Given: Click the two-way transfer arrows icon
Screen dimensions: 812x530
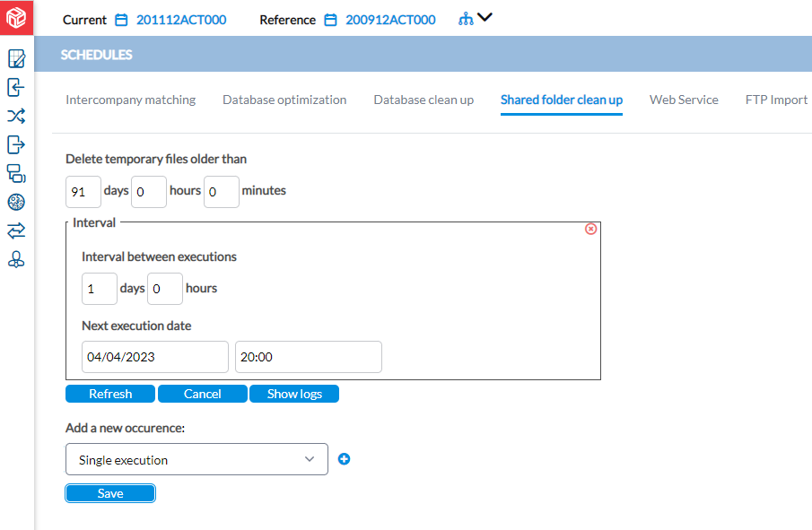Looking at the screenshot, I should pos(16,230).
